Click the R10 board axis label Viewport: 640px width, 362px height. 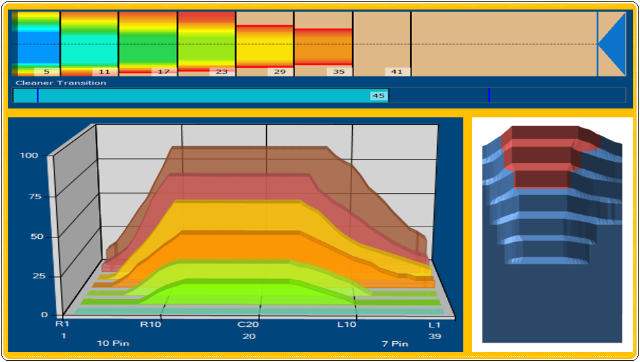pos(151,325)
